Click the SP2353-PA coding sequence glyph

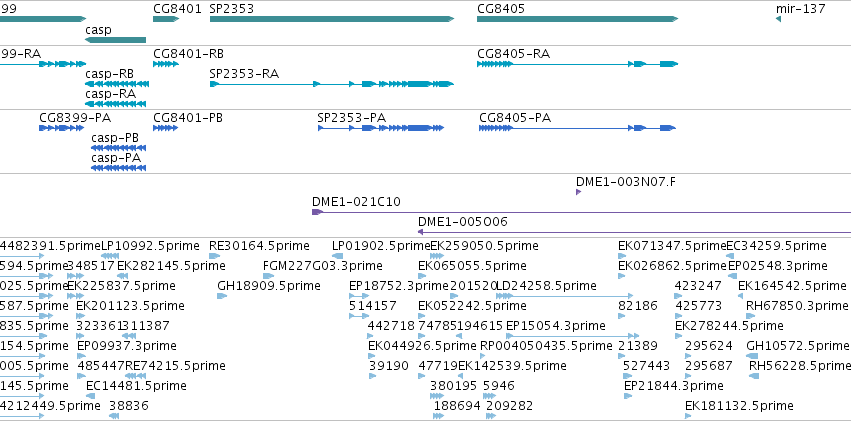tap(381, 128)
